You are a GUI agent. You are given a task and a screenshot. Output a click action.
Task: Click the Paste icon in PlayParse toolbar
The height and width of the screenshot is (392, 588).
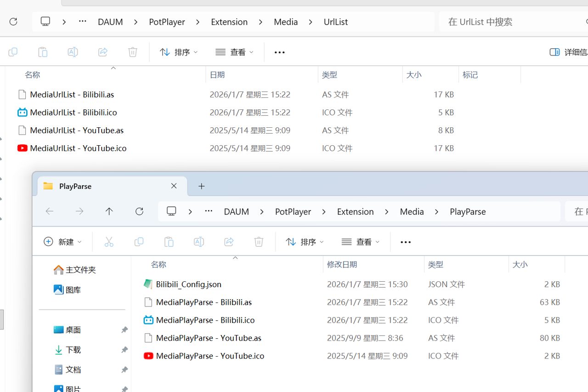click(169, 242)
